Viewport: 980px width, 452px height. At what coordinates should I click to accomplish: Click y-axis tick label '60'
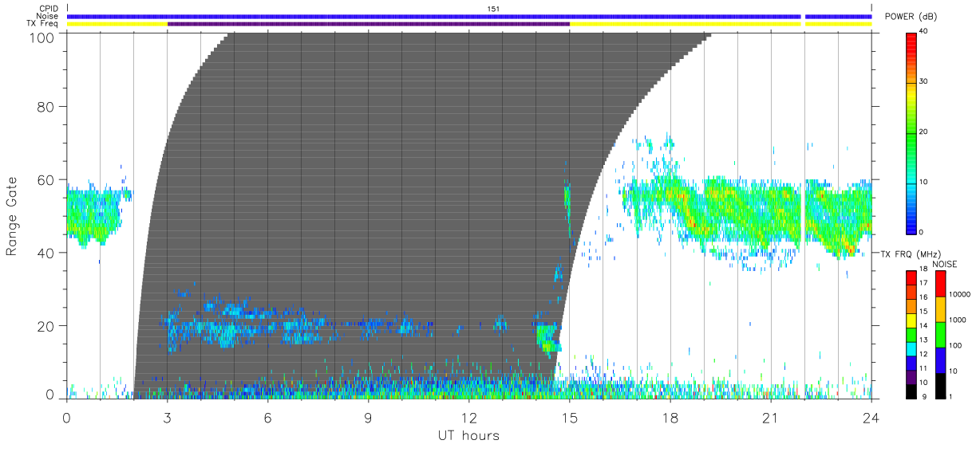point(47,179)
